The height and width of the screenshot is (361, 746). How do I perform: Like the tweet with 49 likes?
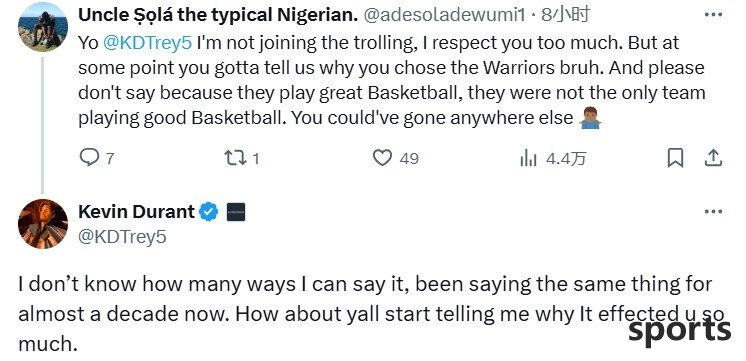coord(382,158)
